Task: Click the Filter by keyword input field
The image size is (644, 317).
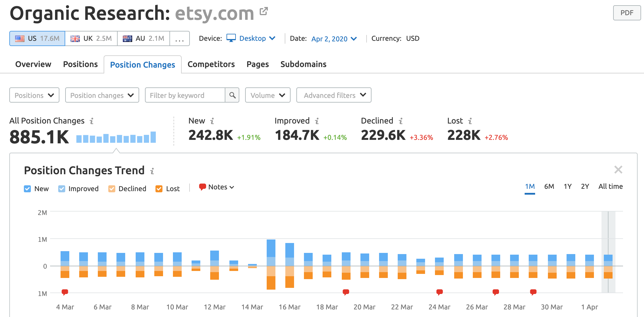Action: [x=185, y=95]
